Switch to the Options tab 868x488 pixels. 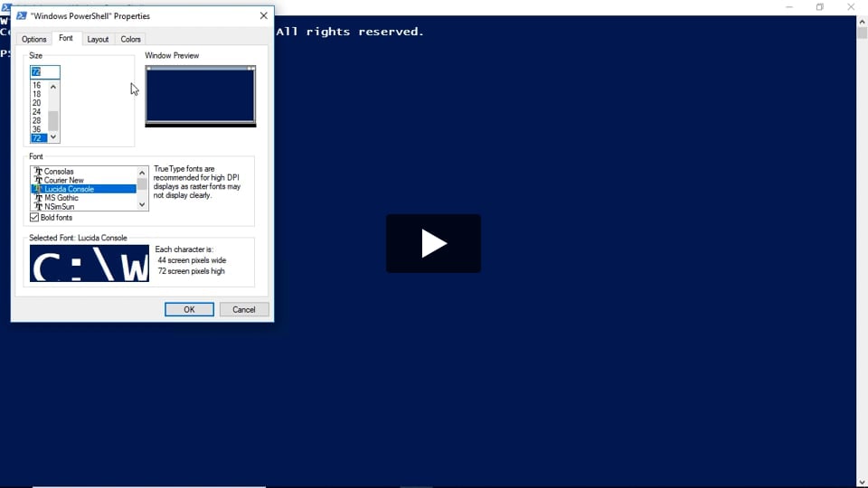(x=33, y=39)
